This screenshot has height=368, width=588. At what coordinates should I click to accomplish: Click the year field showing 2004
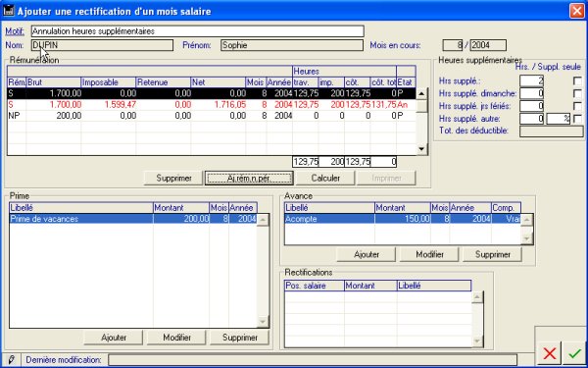click(488, 45)
